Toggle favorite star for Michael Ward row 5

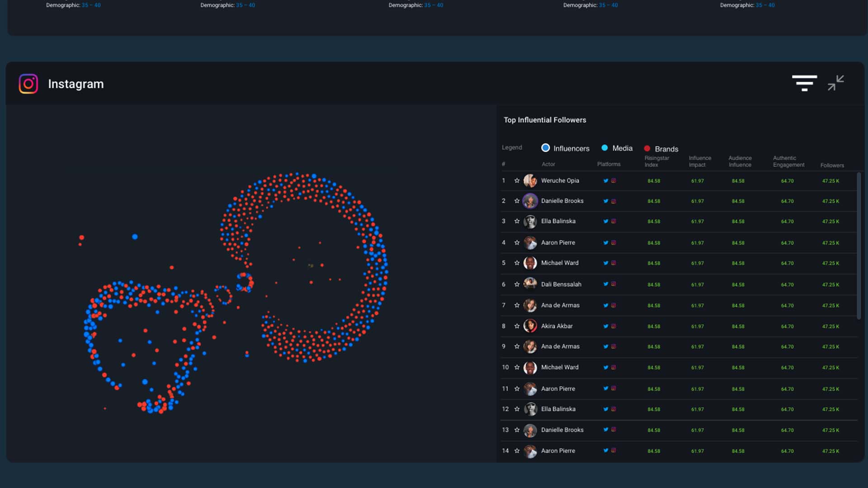[x=517, y=263]
